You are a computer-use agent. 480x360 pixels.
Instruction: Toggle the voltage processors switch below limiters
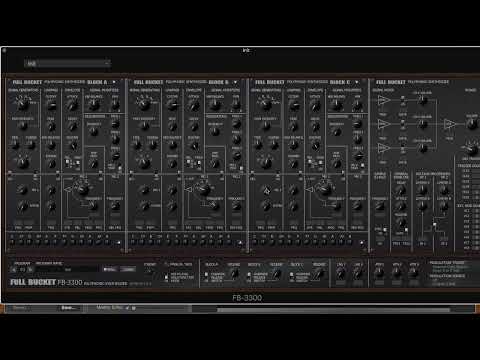point(434,226)
